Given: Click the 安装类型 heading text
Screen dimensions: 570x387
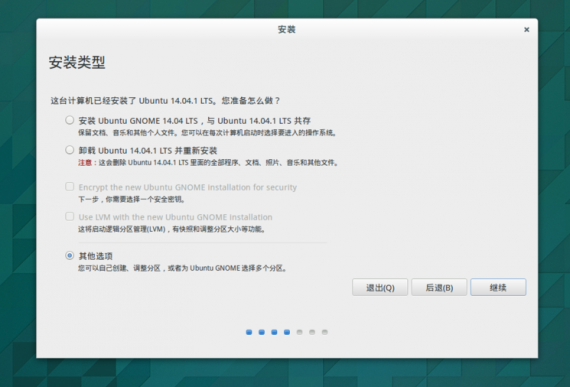Looking at the screenshot, I should pos(77,63).
